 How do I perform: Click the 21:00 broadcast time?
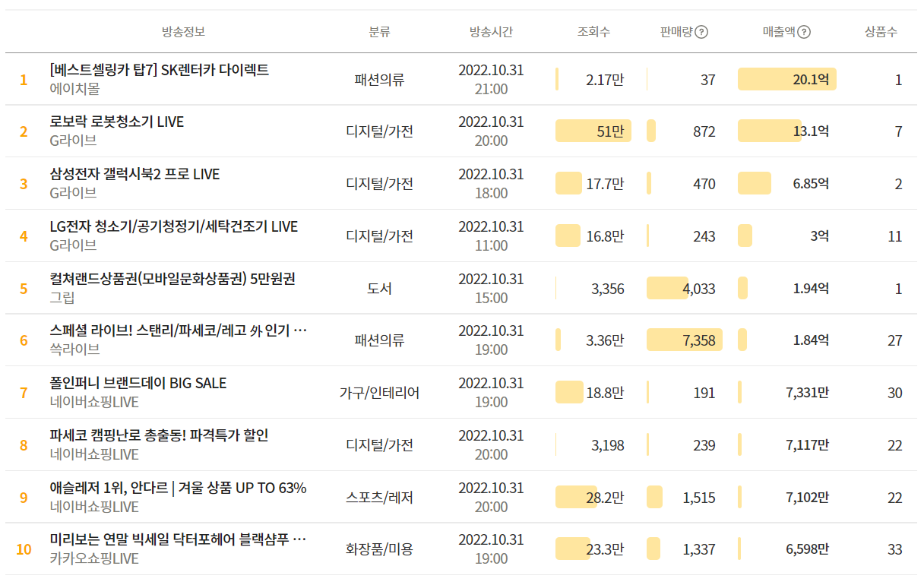tap(491, 89)
